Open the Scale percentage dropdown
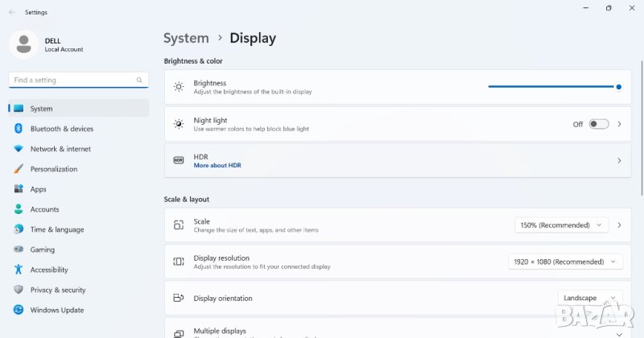The width and height of the screenshot is (644, 338). pos(561,225)
